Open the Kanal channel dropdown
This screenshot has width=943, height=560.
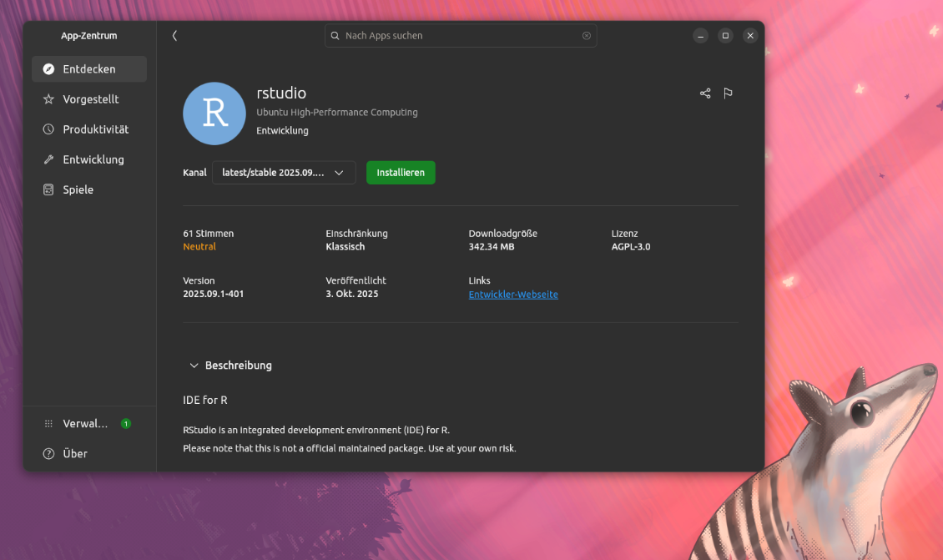tap(284, 173)
